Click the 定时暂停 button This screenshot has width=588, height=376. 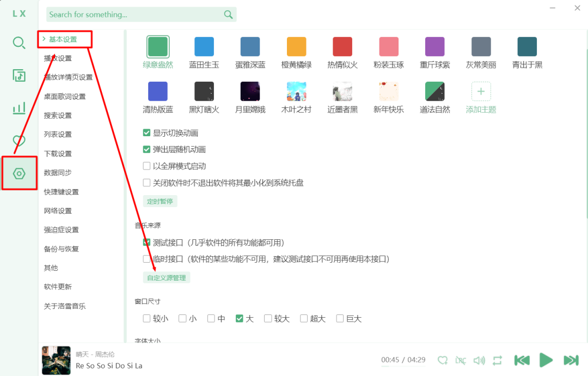160,201
